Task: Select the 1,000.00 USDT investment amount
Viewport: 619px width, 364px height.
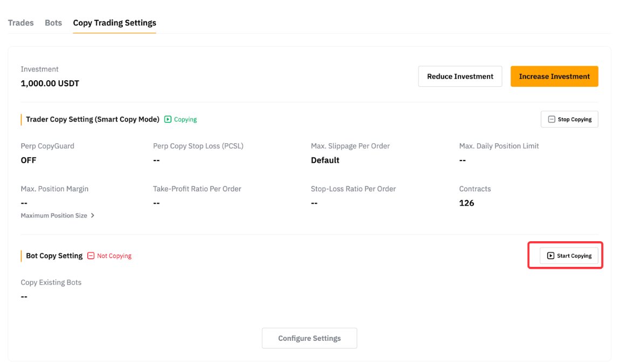Action: (x=50, y=83)
